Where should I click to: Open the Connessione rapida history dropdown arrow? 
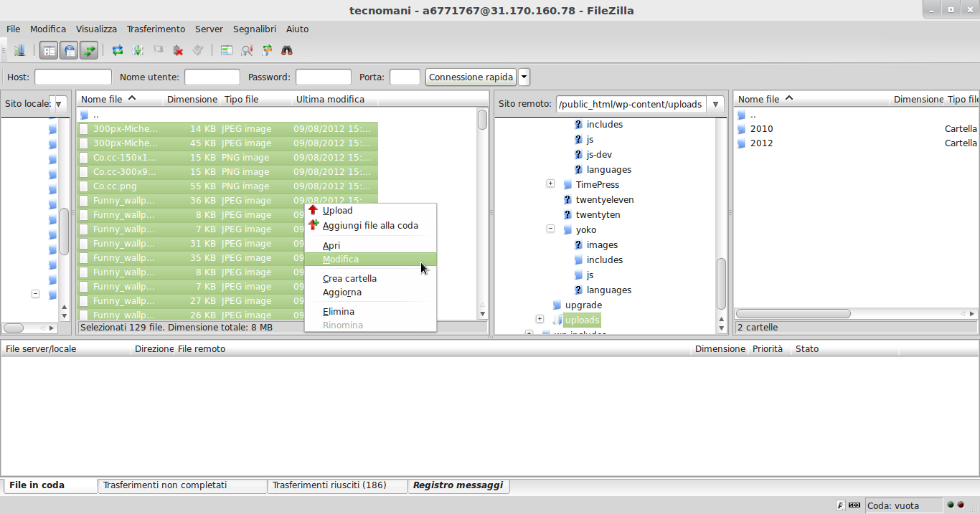524,77
